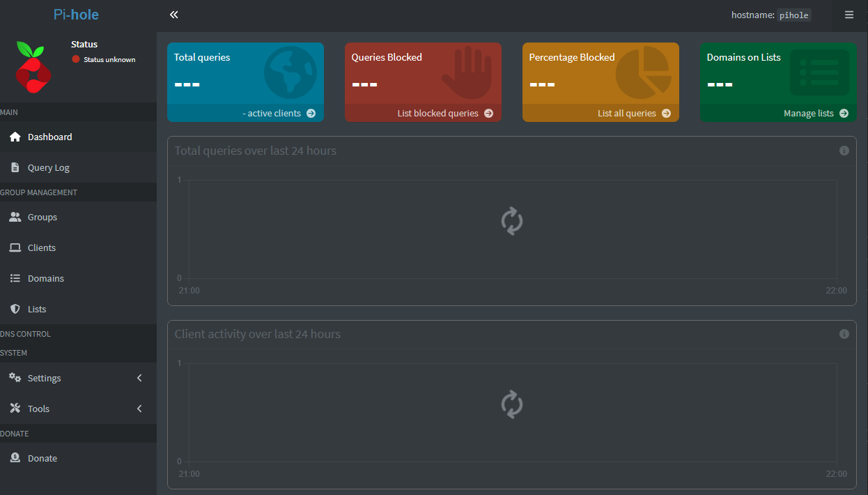Click the Pi-hole title link
The width and height of the screenshot is (868, 495).
click(76, 15)
